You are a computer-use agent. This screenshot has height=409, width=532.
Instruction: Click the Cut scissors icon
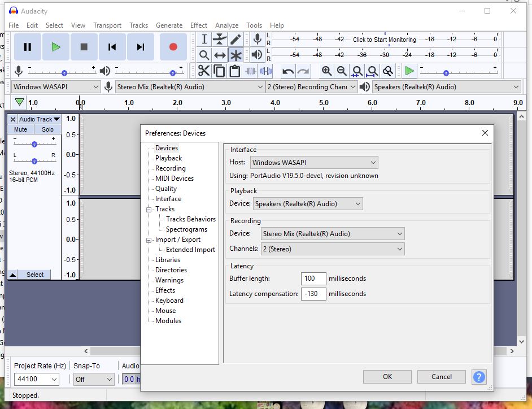coord(204,71)
